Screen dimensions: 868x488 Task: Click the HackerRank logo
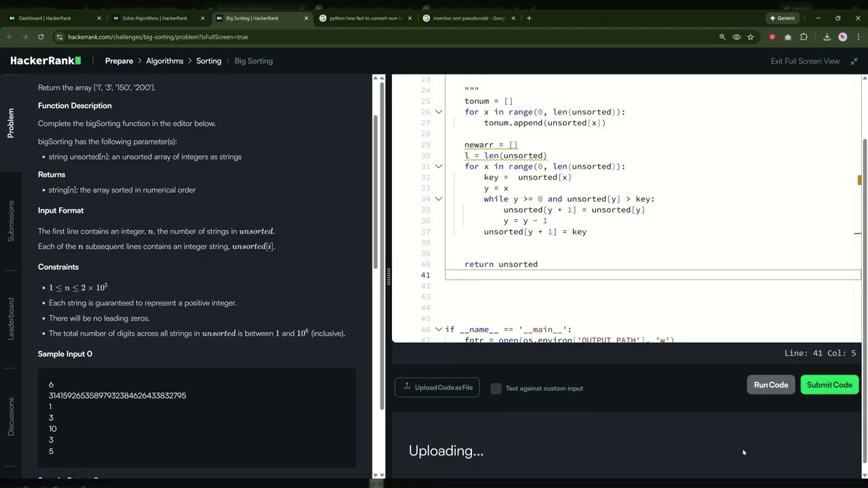click(45, 61)
